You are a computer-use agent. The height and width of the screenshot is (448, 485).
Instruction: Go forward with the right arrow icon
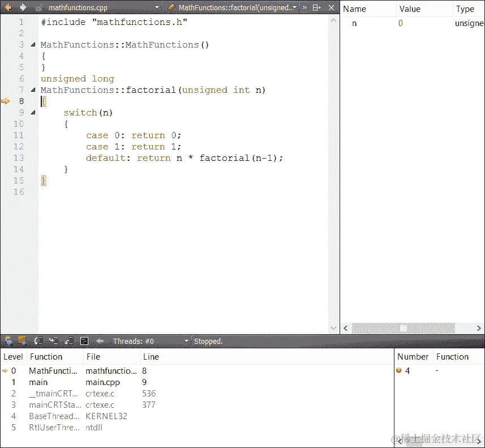(x=23, y=7)
